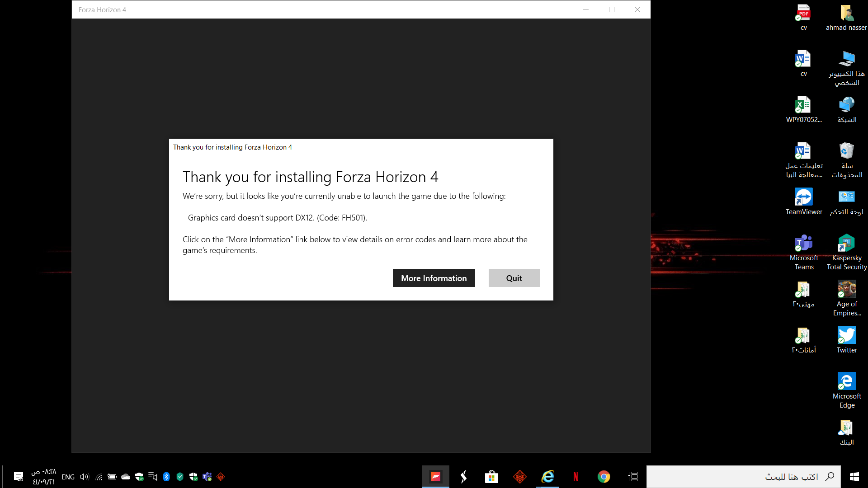Open the WPY07052 Excel file
This screenshot has height=488, width=868.
click(803, 109)
